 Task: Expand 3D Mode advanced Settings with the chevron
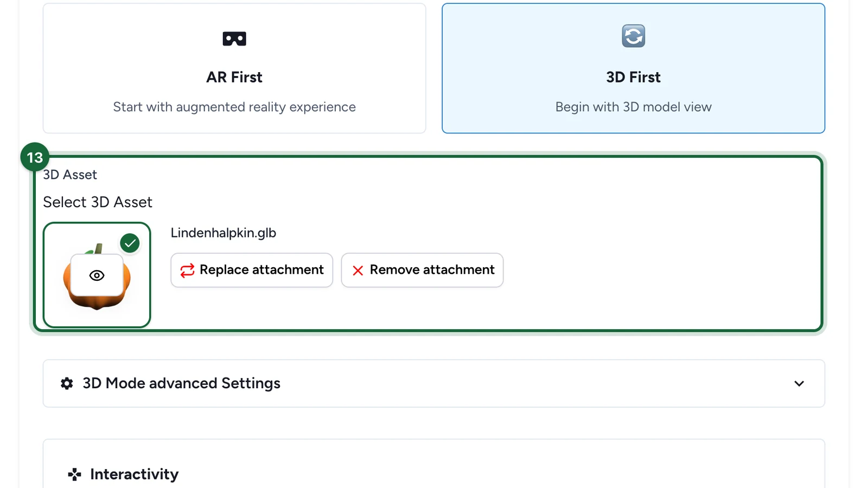click(799, 383)
